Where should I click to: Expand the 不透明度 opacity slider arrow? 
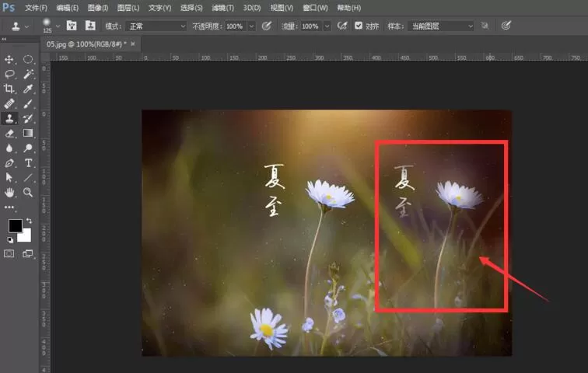(x=252, y=26)
